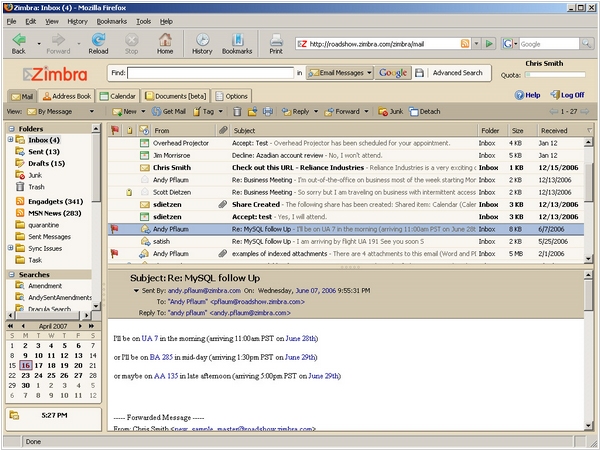Click the UA 7 flight link
Viewport: 600px width, 450px height.
[150, 338]
